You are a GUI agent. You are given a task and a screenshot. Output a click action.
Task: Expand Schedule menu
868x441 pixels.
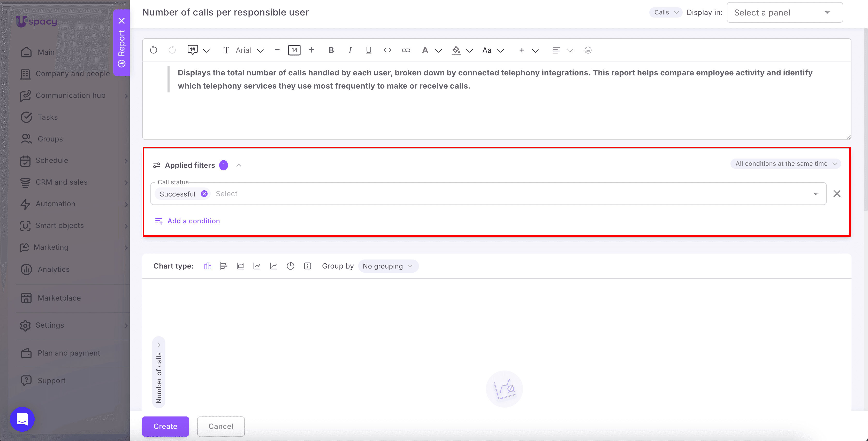coord(126,161)
